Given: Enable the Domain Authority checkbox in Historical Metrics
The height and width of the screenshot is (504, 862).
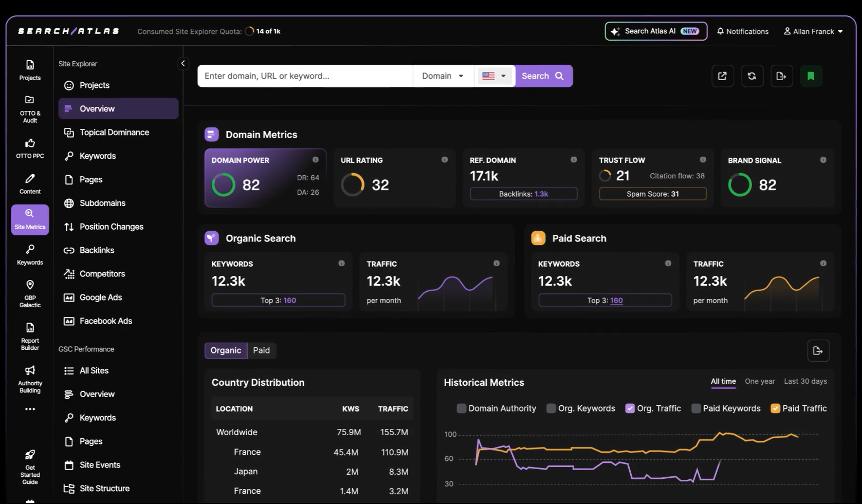Looking at the screenshot, I should point(461,408).
